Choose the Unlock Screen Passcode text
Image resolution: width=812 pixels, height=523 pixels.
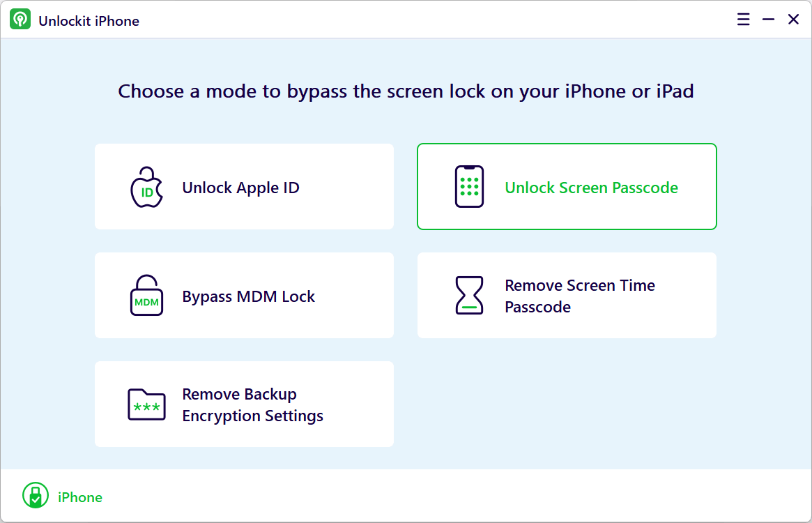pyautogui.click(x=591, y=188)
